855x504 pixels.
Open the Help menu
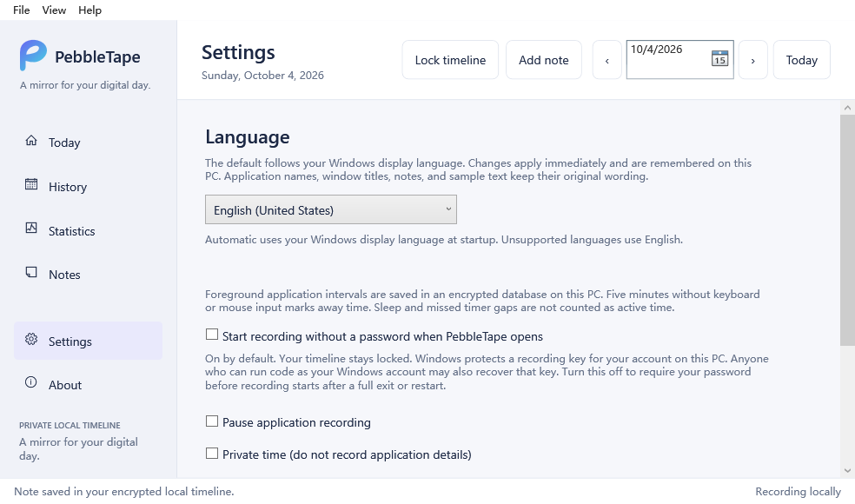(90, 10)
